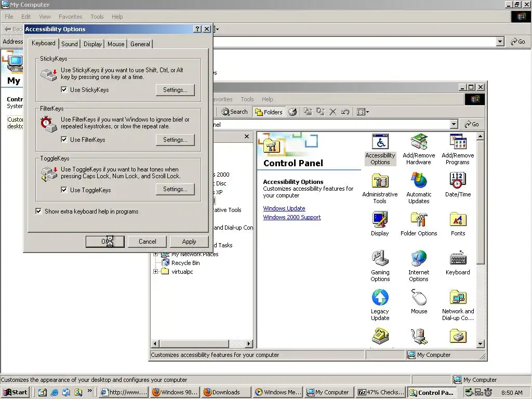
Task: Click the Copy To toolbar icon
Action: click(x=320, y=112)
